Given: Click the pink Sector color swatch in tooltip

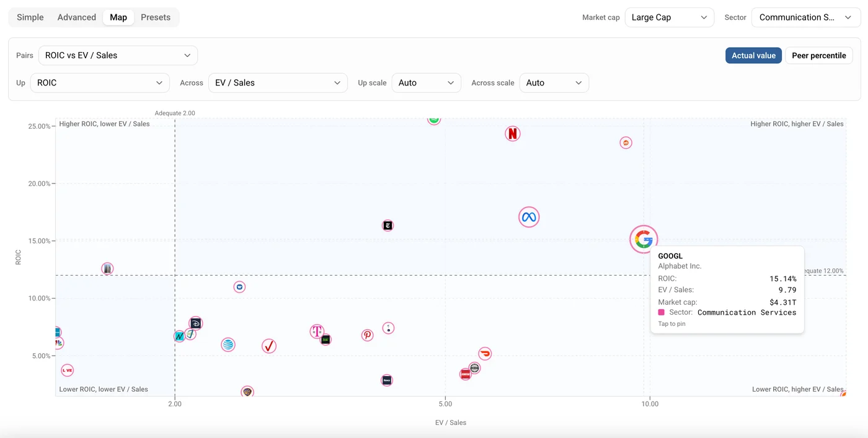Looking at the screenshot, I should (x=662, y=312).
